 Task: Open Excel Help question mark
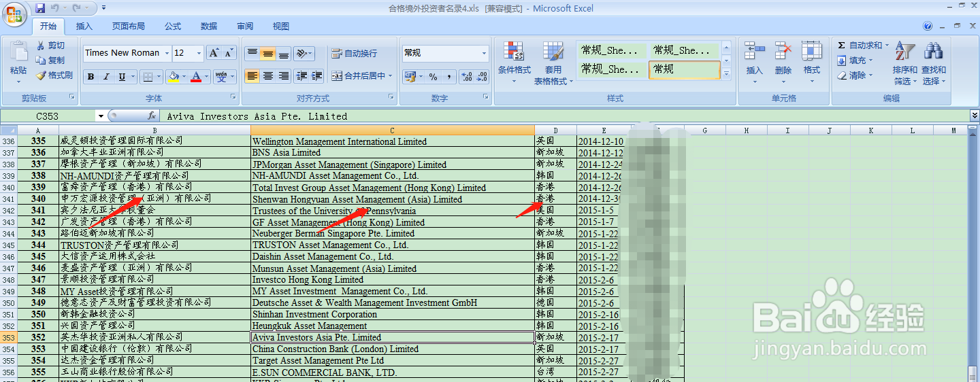(928, 27)
